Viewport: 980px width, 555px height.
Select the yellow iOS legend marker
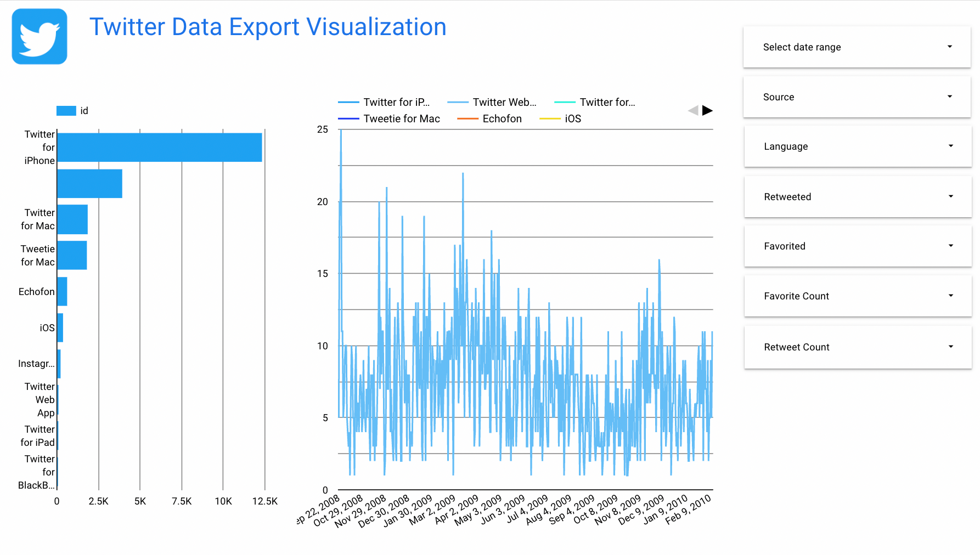[549, 118]
